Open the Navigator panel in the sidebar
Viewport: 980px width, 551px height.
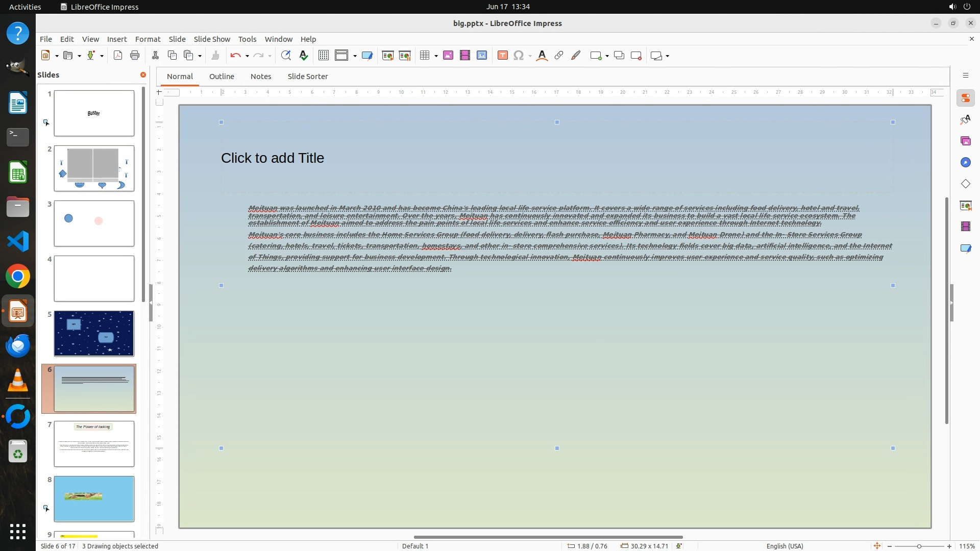[965, 163]
